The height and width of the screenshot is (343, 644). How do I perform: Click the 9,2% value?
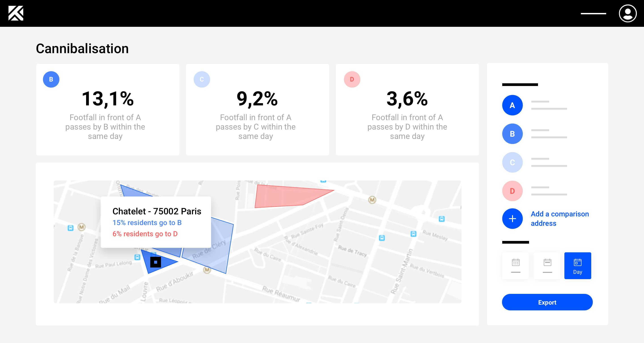257,99
